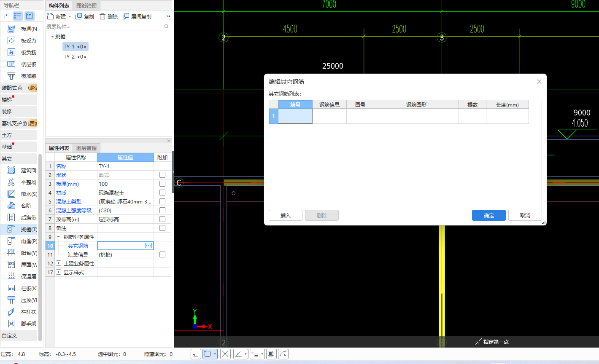
Task: Click the select-by-window icon in status bar
Action: click(x=271, y=354)
